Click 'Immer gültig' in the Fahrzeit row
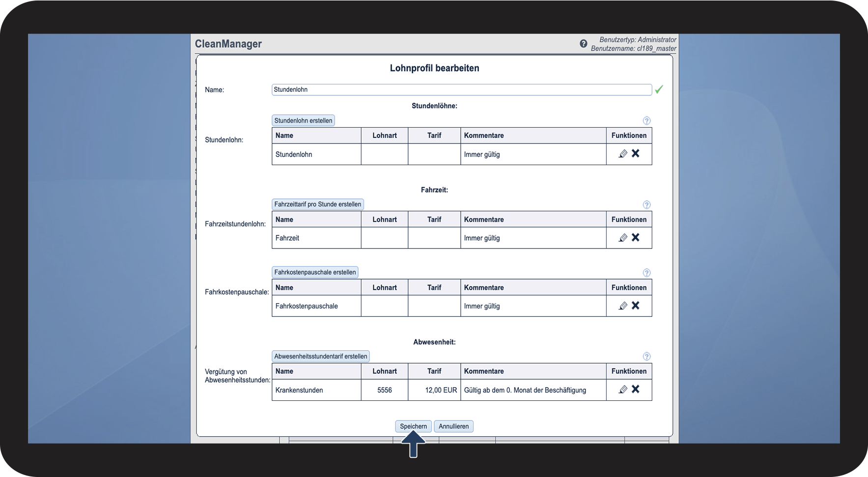Image resolution: width=868 pixels, height=477 pixels. pos(482,238)
